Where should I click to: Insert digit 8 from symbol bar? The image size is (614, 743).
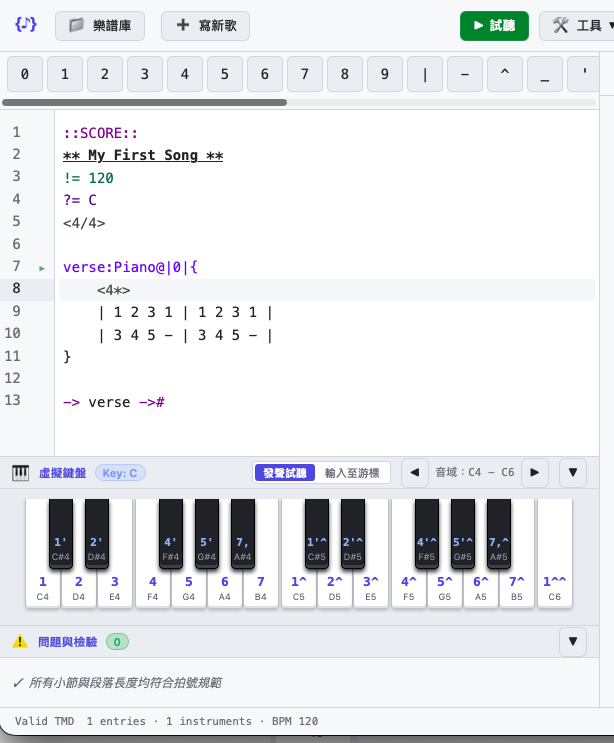[345, 74]
